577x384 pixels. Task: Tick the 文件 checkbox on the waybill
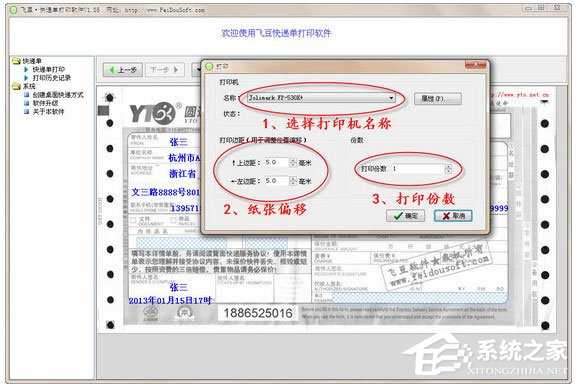tap(134, 220)
